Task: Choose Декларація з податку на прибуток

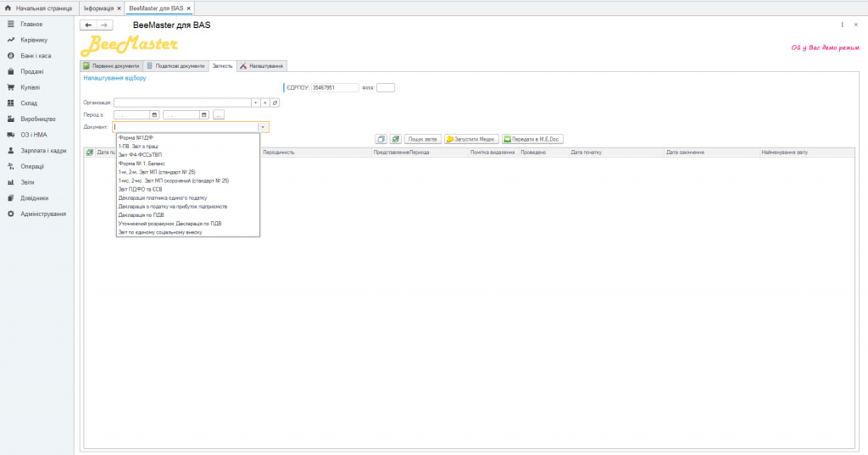Action: 187,207
